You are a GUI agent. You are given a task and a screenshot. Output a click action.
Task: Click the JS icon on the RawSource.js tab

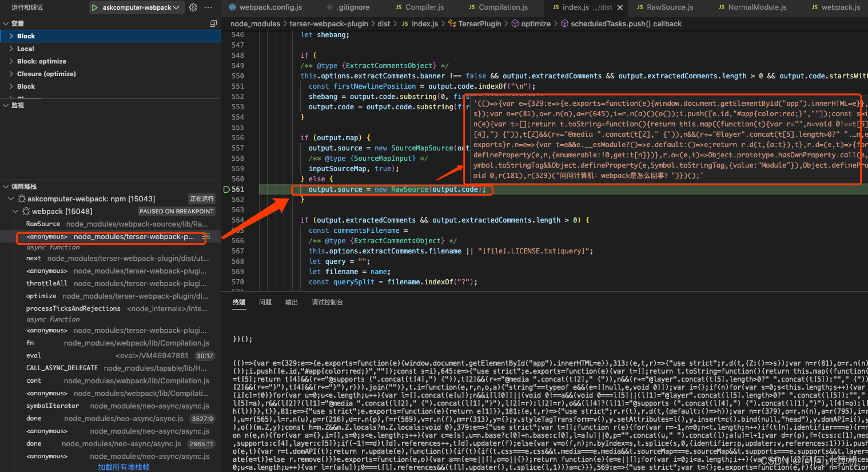640,7
